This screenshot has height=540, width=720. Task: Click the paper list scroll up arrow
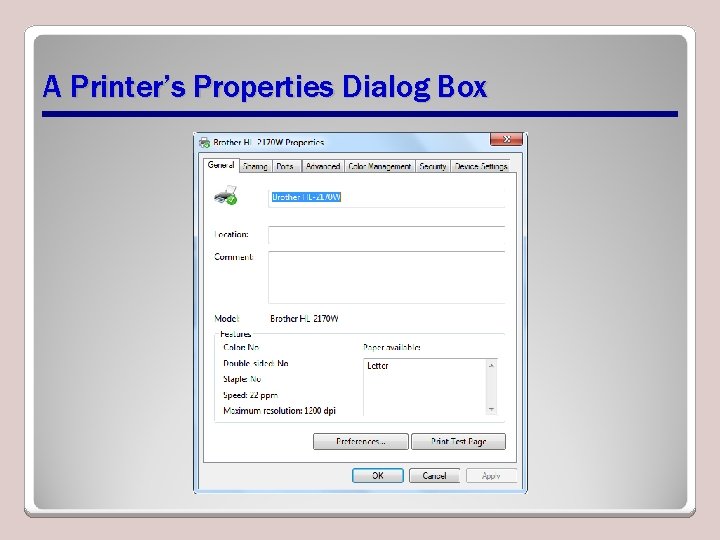[491, 366]
